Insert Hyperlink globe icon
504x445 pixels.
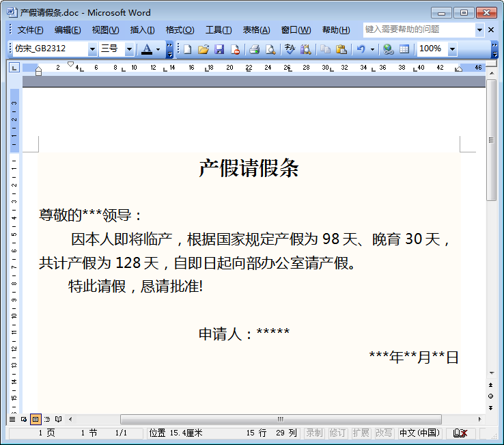pyautogui.click(x=389, y=49)
